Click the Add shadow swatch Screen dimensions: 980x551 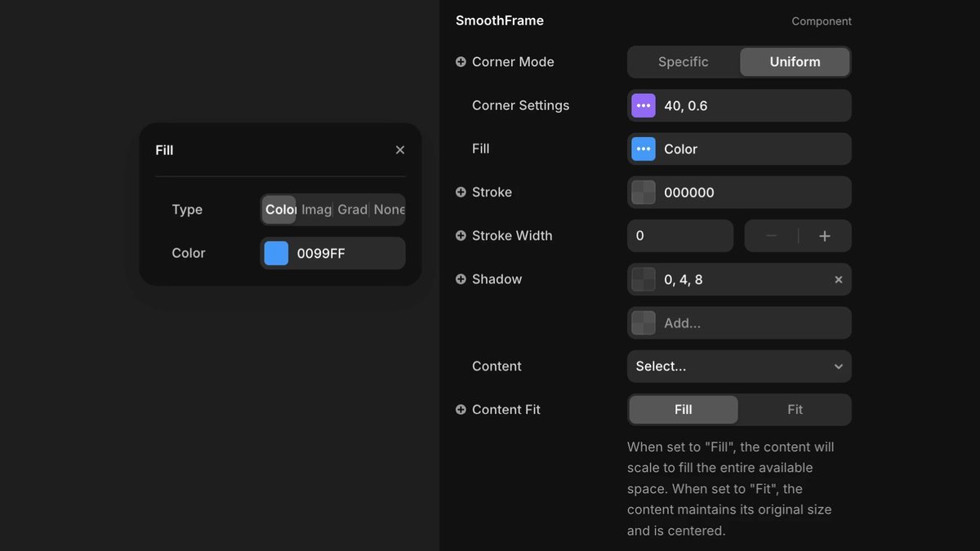tap(644, 323)
